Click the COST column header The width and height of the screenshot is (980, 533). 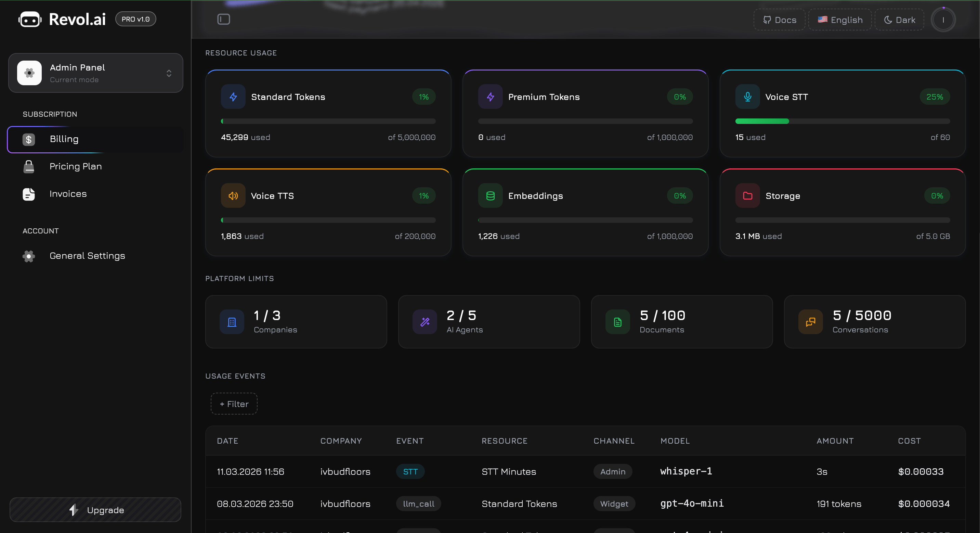pos(909,441)
